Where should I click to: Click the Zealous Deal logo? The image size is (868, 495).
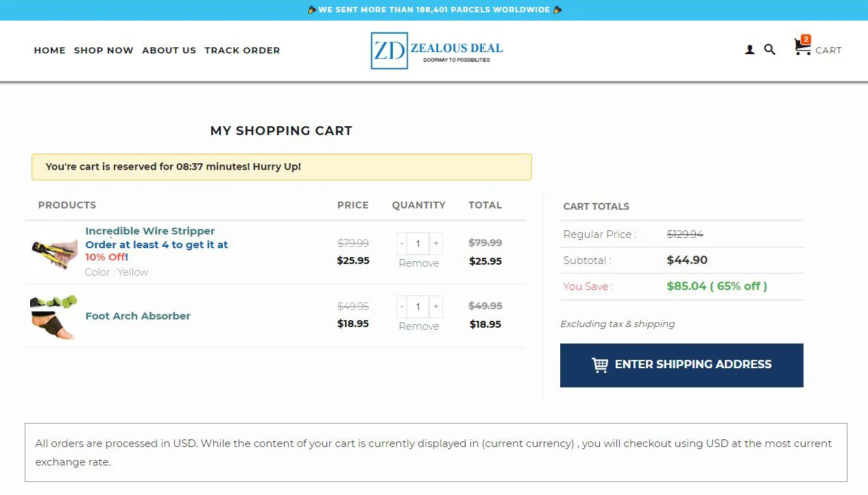click(x=437, y=50)
